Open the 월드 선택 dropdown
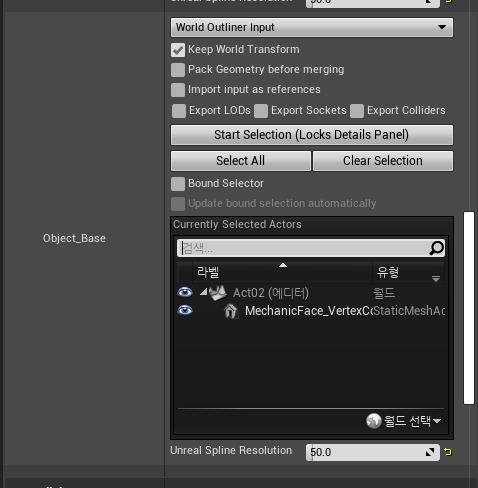 (404, 421)
